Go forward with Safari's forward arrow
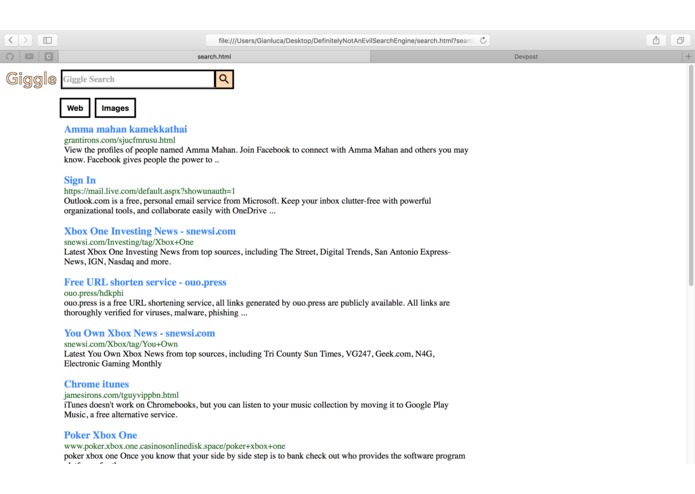The image size is (695, 494). (x=26, y=40)
